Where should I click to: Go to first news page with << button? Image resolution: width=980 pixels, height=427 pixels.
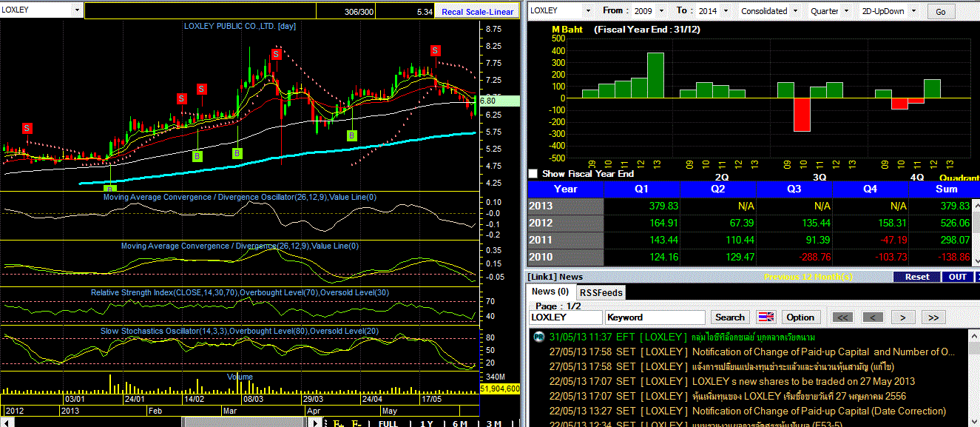[844, 317]
